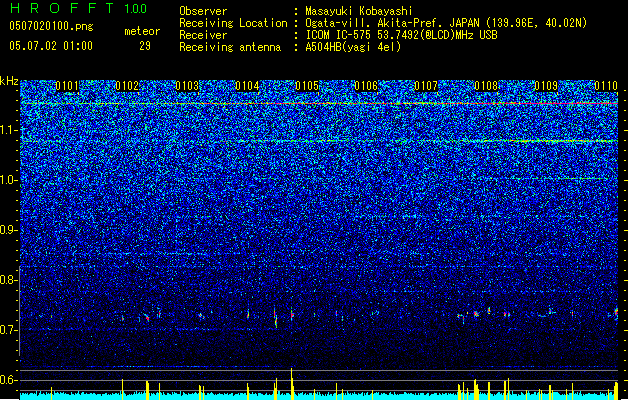Click the Receiver label
Image resolution: width=629 pixels, height=400 pixels.
tap(203, 35)
